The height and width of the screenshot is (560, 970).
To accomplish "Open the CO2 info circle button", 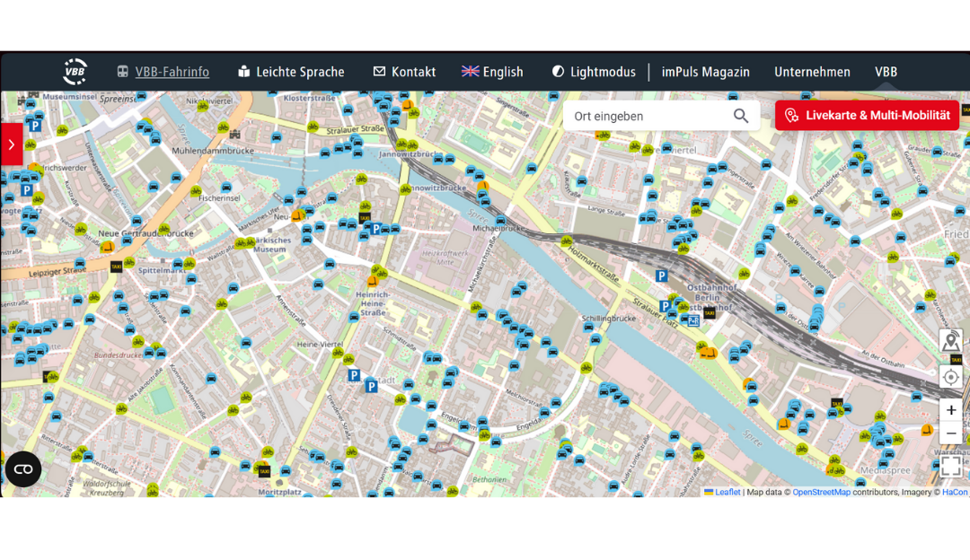I will (22, 468).
